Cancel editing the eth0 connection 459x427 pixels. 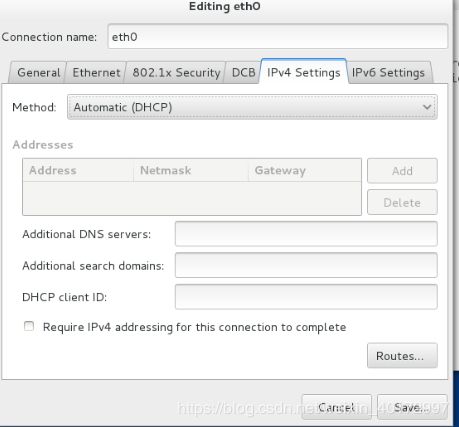coord(336,407)
